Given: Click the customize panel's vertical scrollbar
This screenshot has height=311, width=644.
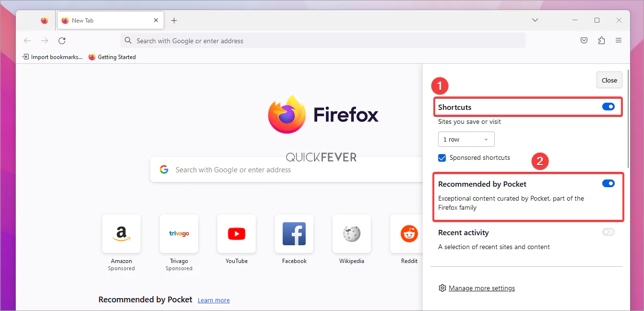Looking at the screenshot, I should (628, 119).
